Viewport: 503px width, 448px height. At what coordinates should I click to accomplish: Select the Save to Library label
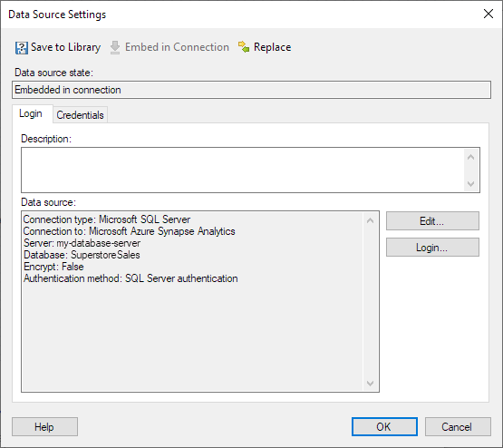tap(66, 47)
